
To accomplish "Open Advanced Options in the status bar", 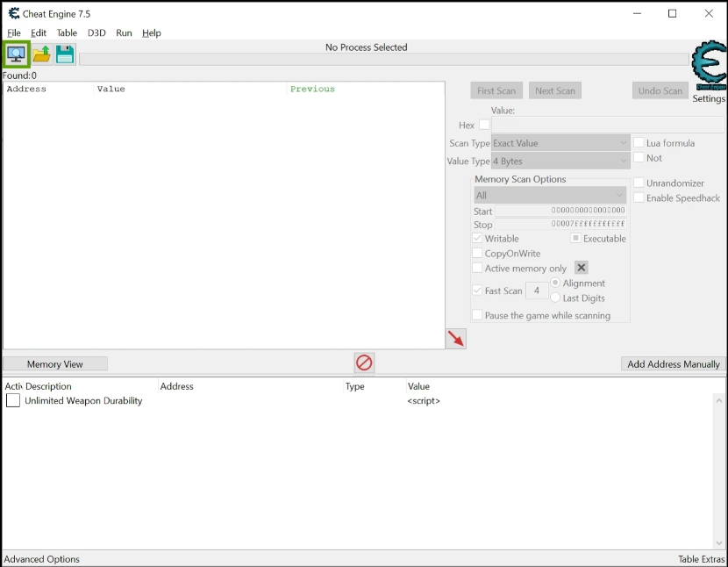I will coord(42,559).
